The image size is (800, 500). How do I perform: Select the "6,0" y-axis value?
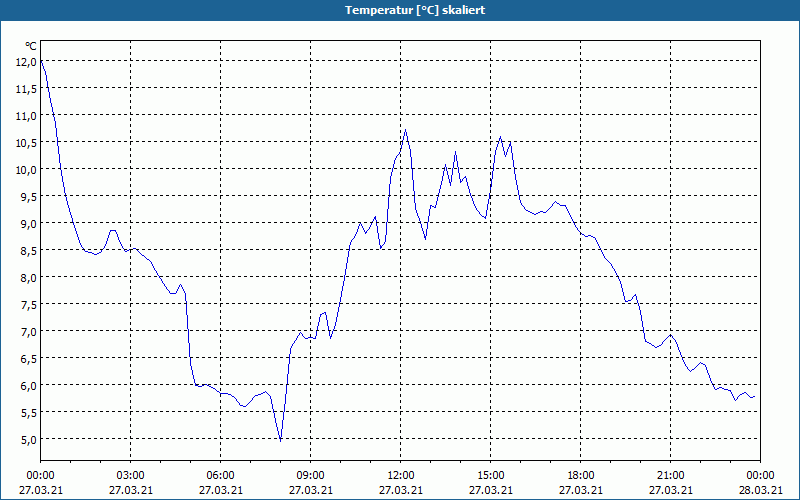(29, 386)
